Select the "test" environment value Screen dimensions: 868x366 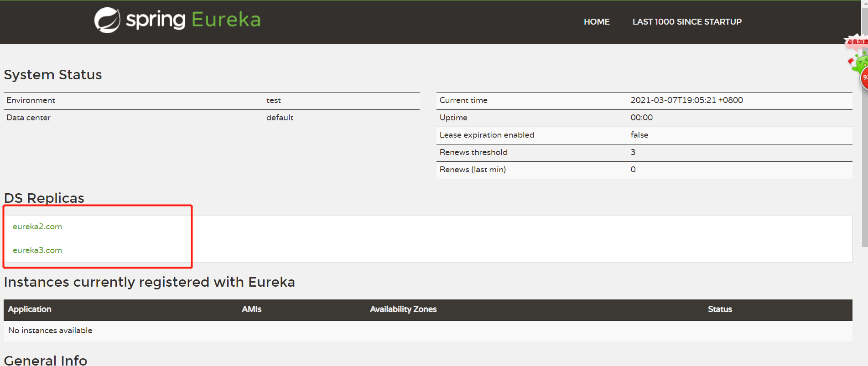274,100
